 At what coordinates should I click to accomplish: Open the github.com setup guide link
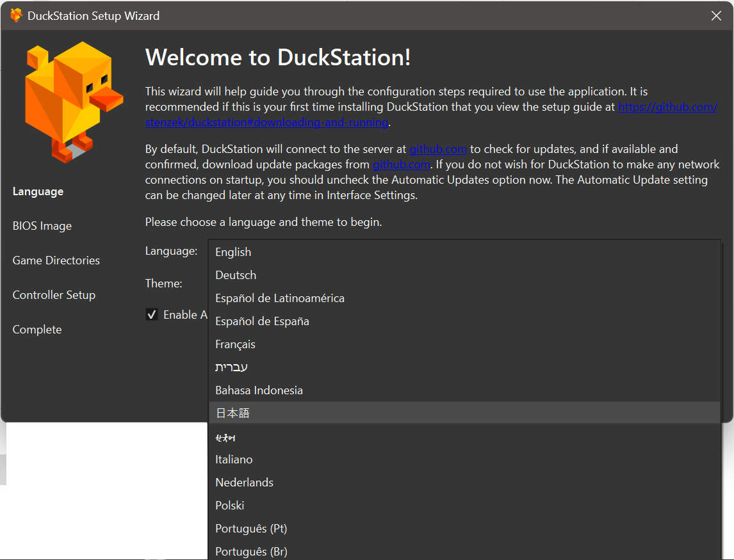(667, 107)
